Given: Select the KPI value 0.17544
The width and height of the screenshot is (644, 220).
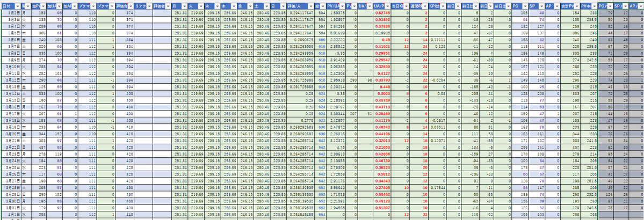Looking at the screenshot, I should tap(437, 187).
